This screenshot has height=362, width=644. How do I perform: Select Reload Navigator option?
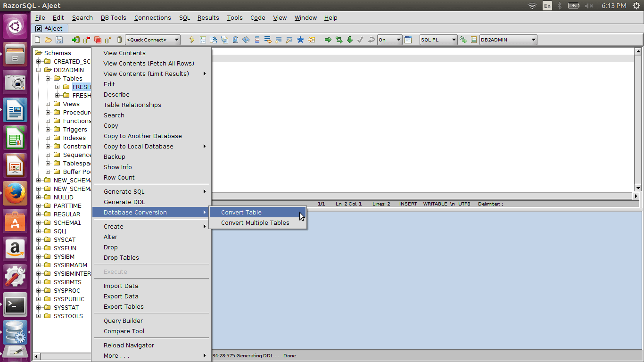[151, 345]
